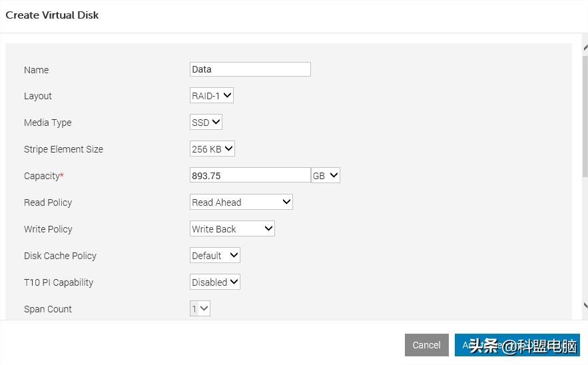Click the Name label
Viewport: 588px width, 365px height.
[37, 70]
